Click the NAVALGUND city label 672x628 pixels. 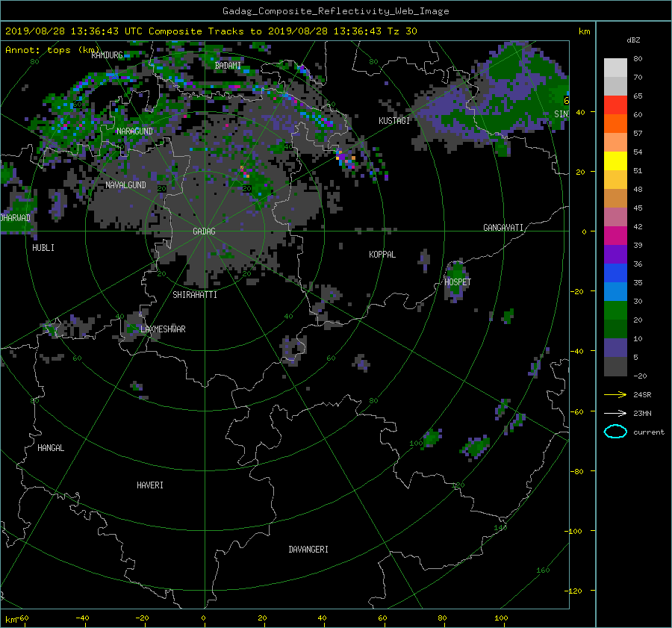125,185
